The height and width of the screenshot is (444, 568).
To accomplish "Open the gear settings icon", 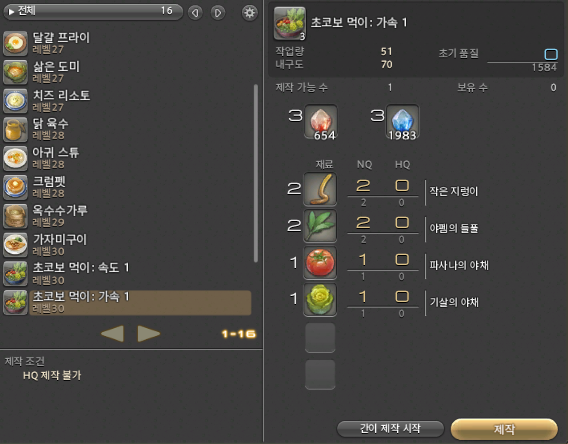I will 249,13.
